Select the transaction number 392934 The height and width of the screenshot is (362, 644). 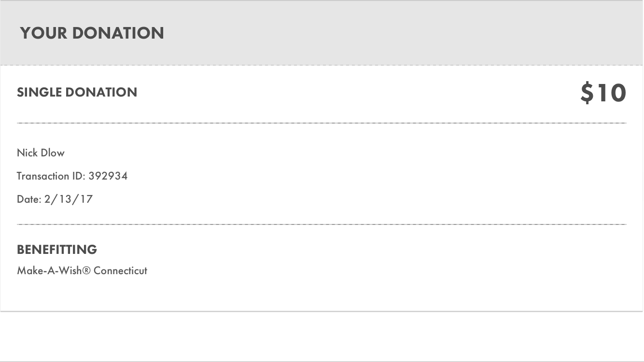(x=108, y=176)
